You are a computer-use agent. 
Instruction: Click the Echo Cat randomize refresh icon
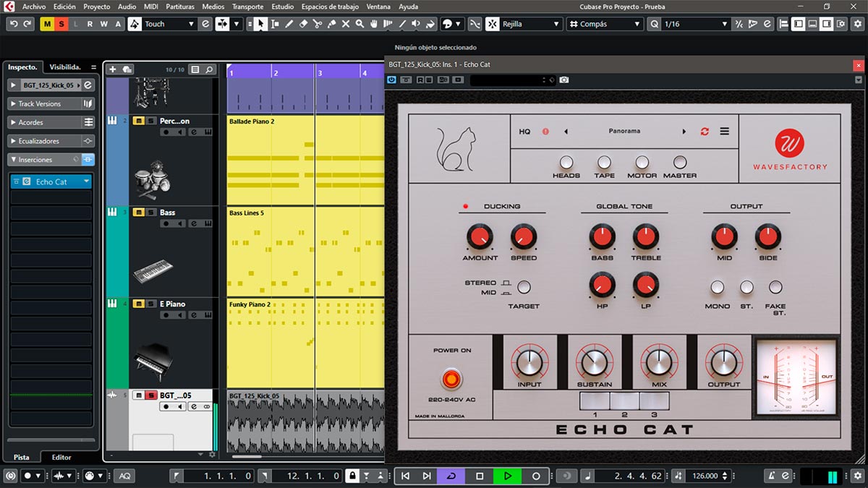(x=705, y=132)
